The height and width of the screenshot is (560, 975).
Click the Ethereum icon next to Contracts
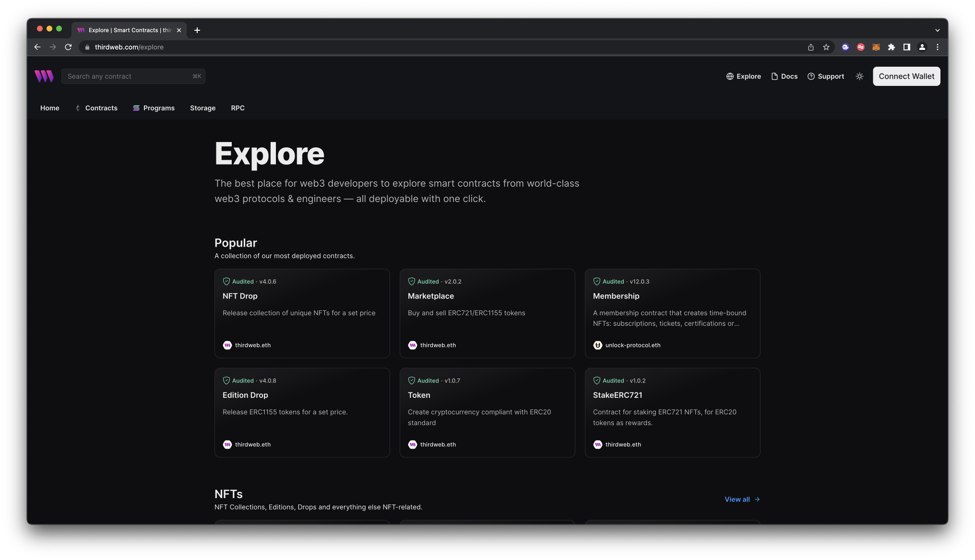coord(78,108)
